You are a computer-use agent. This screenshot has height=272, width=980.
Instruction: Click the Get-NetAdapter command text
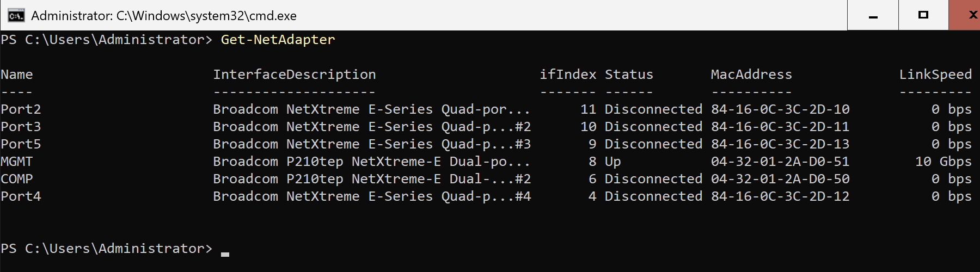click(278, 40)
